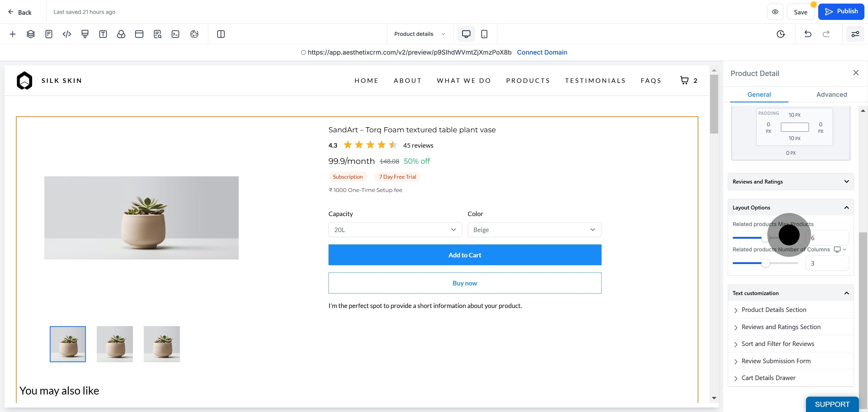This screenshot has height=412, width=868.
Task: Click the paint roller styles icon
Action: click(x=85, y=34)
